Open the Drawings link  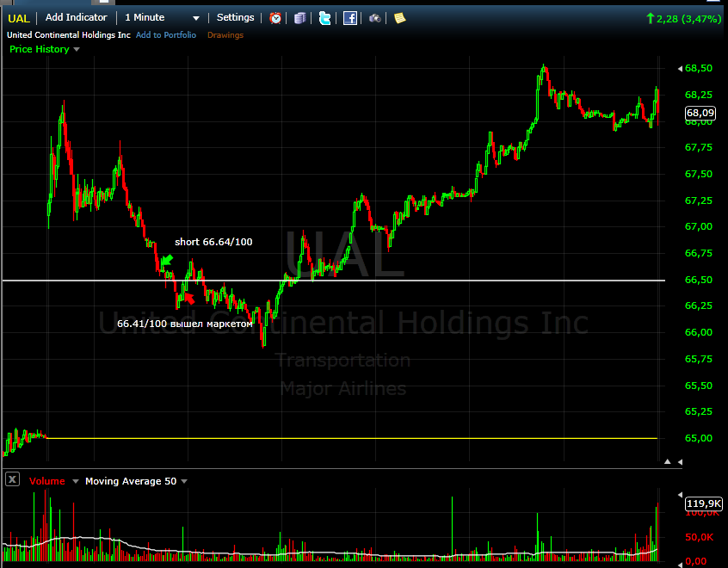click(x=225, y=35)
